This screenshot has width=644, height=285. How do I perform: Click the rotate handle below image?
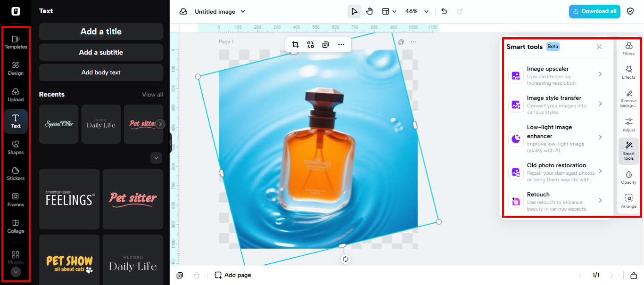[x=346, y=259]
